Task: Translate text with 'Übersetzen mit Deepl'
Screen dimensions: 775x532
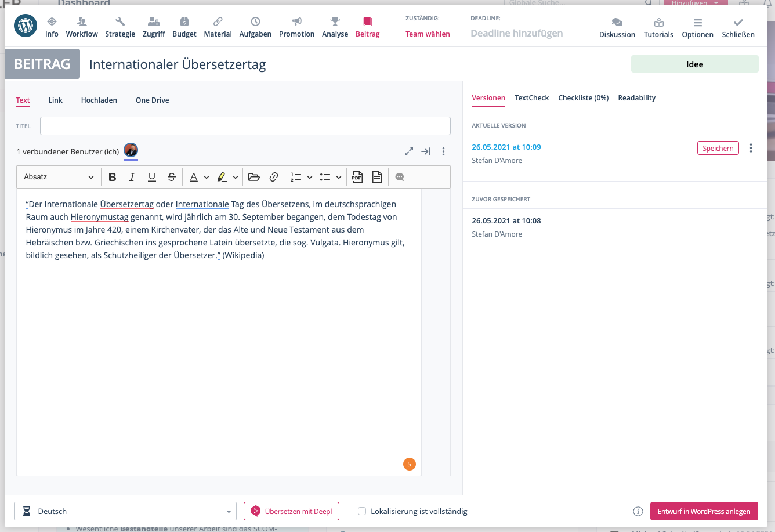Action: pos(291,511)
